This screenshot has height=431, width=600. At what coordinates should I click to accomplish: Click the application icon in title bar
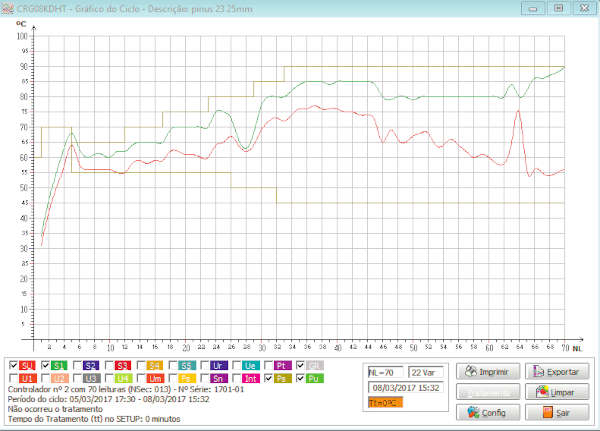[9, 8]
